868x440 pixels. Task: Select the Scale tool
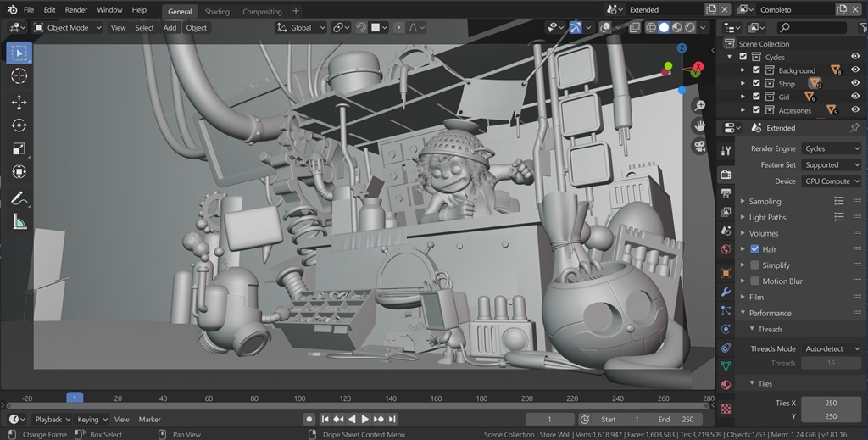click(x=19, y=149)
